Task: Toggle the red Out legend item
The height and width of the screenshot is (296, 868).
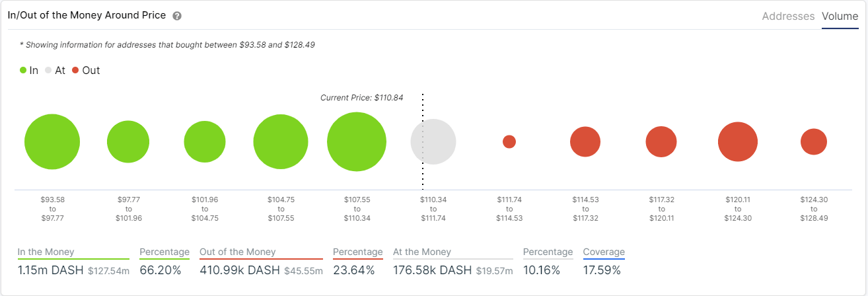Action: [x=86, y=70]
